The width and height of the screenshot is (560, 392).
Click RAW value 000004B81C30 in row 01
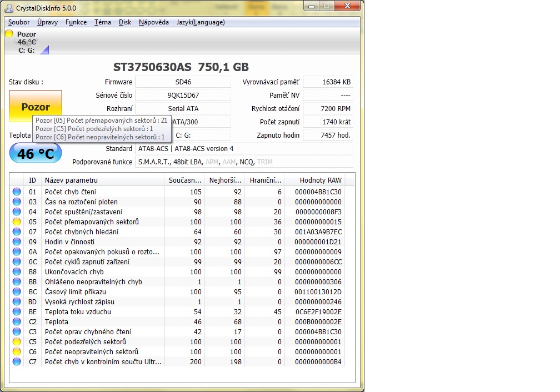point(318,192)
